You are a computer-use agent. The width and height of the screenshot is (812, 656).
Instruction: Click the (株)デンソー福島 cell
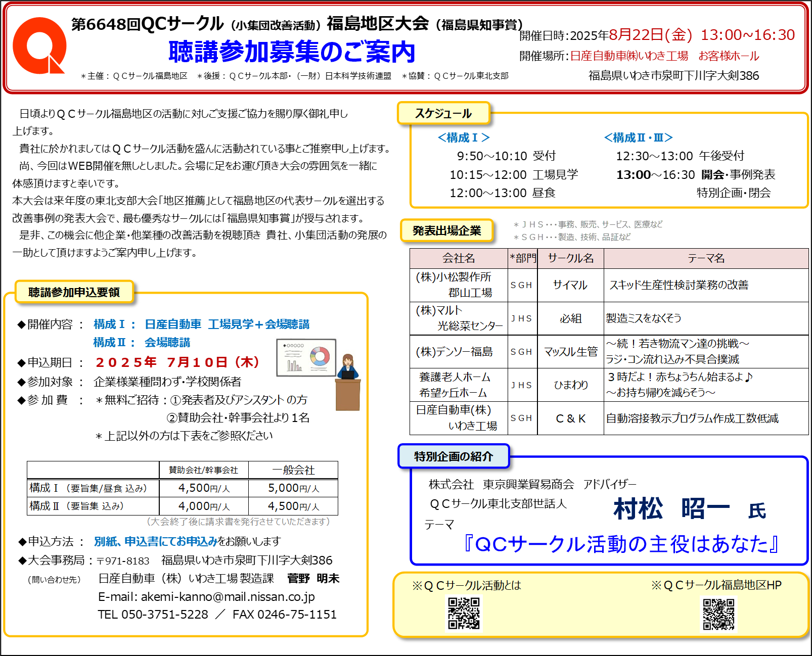point(459,352)
